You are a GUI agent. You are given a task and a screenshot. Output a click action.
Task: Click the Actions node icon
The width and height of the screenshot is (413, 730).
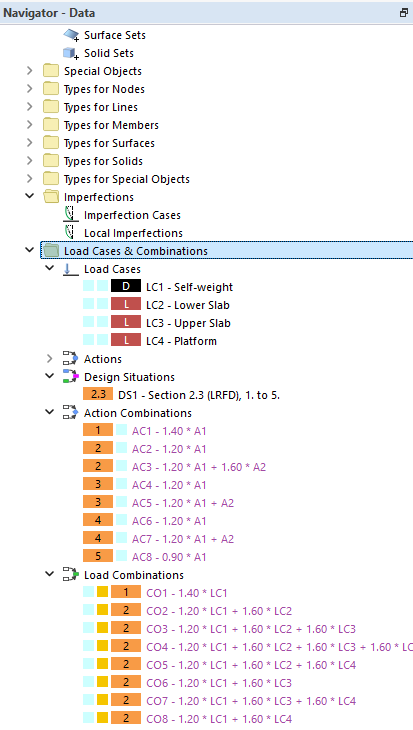point(71,359)
